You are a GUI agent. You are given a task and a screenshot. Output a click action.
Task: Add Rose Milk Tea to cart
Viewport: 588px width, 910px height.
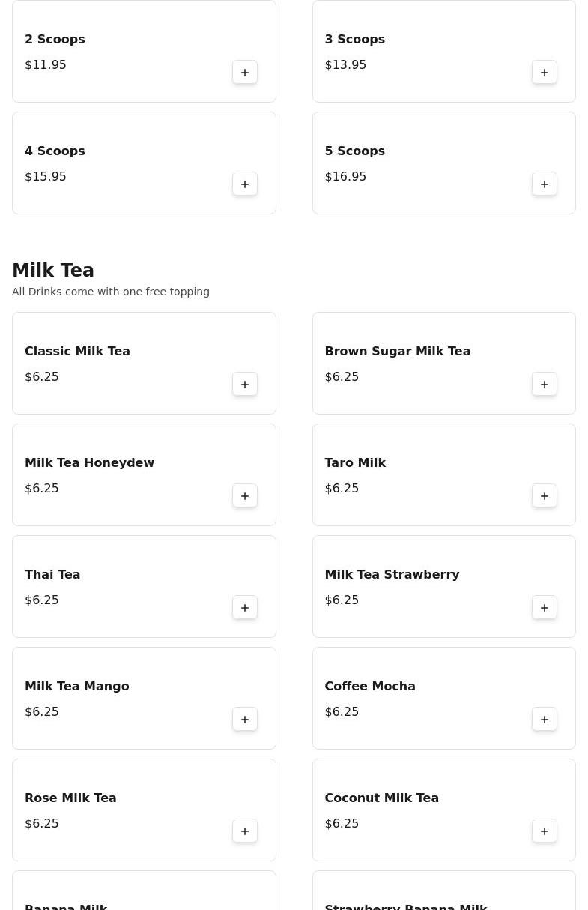pos(245,831)
